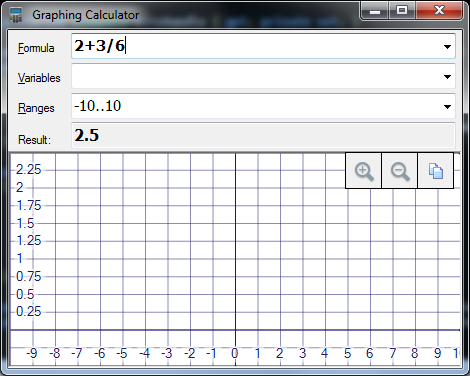The image size is (470, 376).
Task: Select the Result box showing 2.5
Action: pos(263,135)
